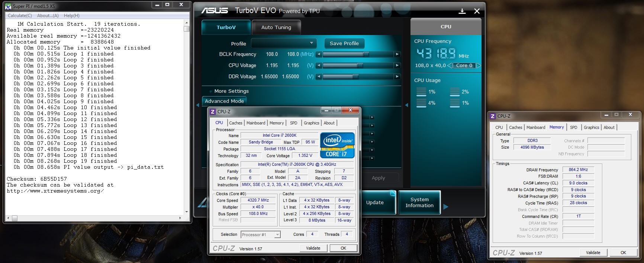Click the Core Speed value 4320.7 MHz
The image size is (644, 263).
click(258, 200)
